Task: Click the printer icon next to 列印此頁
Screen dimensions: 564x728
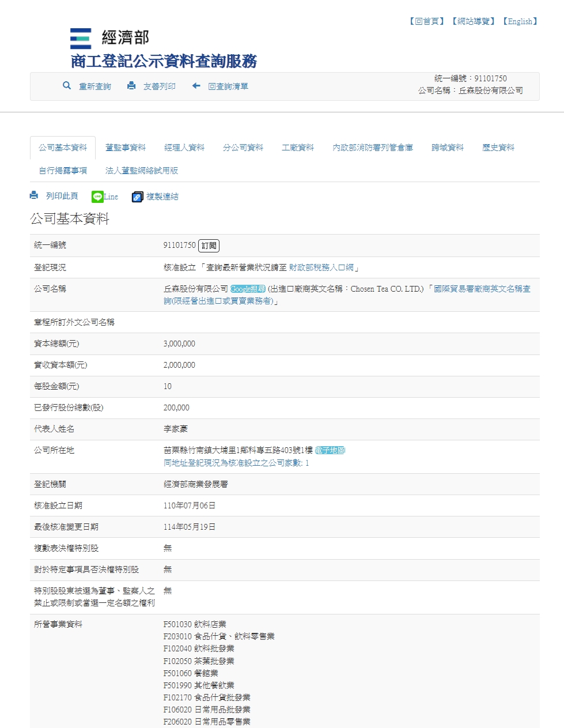Action: pos(34,196)
